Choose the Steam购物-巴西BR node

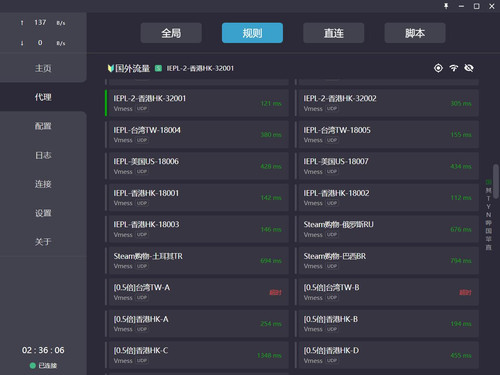point(387,261)
